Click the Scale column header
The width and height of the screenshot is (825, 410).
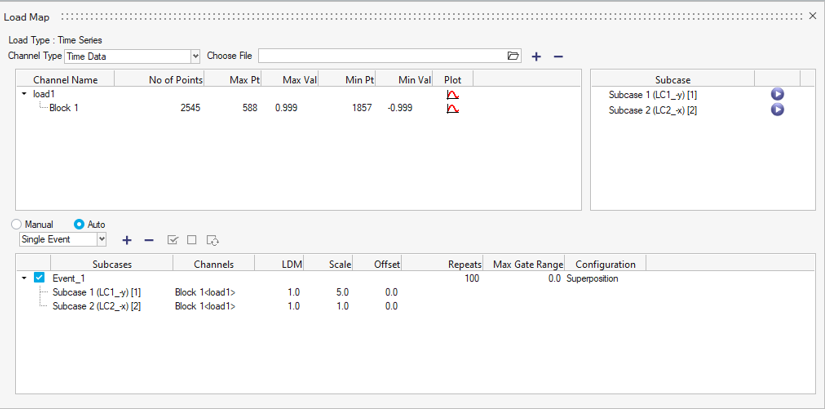[x=340, y=264]
